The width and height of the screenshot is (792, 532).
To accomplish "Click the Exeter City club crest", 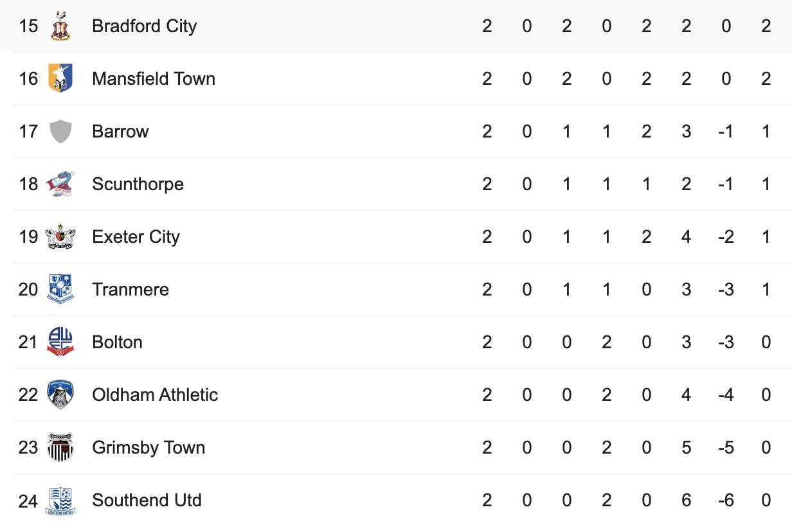I will 60,236.
